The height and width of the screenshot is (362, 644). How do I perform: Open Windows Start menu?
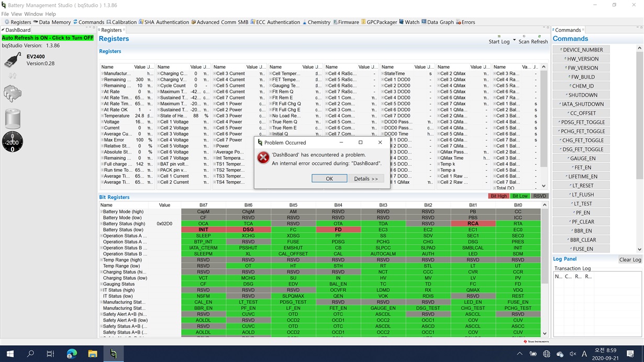(x=10, y=354)
